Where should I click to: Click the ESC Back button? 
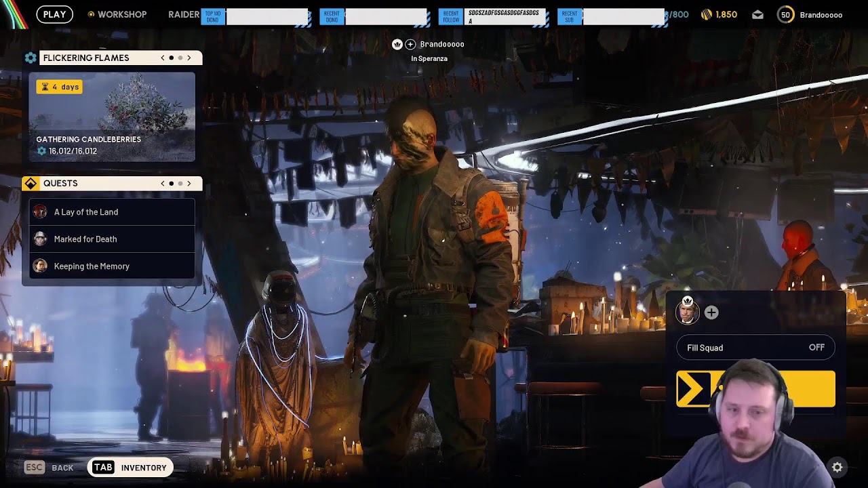(x=49, y=468)
